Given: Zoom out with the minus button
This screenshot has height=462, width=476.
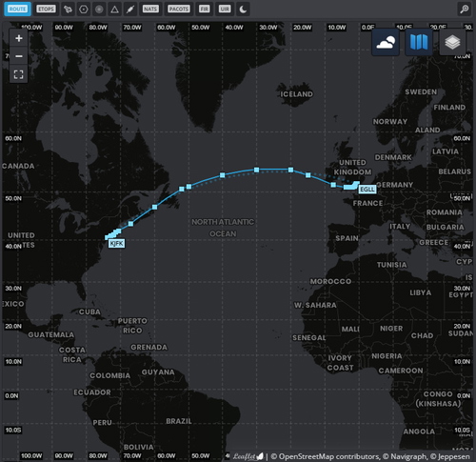Looking at the screenshot, I should click(19, 56).
